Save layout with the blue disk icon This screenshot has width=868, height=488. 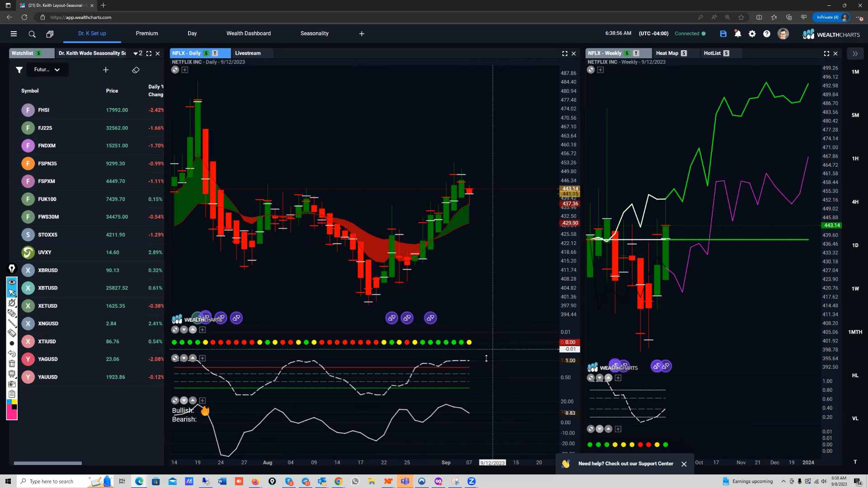723,33
